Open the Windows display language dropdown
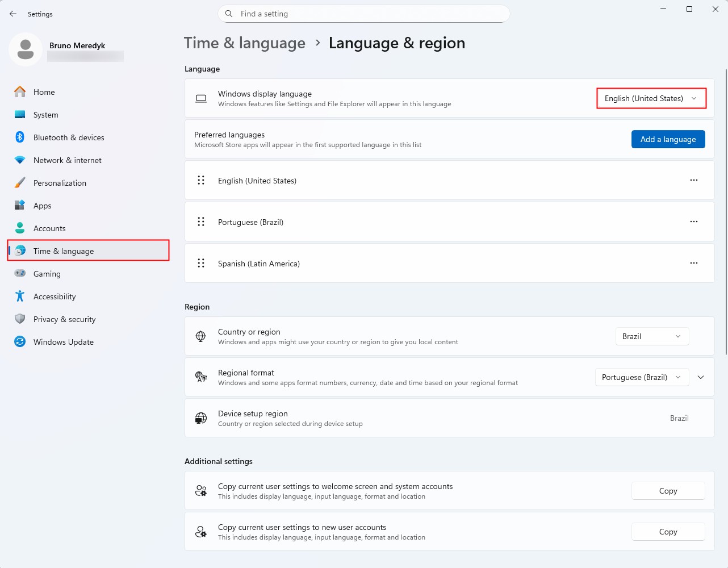Screen dimensions: 728x568 click(651, 98)
